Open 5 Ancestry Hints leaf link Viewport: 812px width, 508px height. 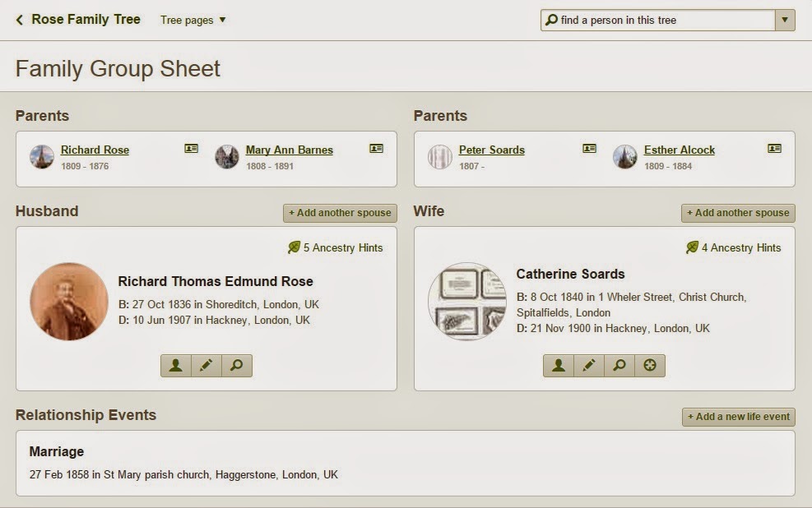click(336, 247)
